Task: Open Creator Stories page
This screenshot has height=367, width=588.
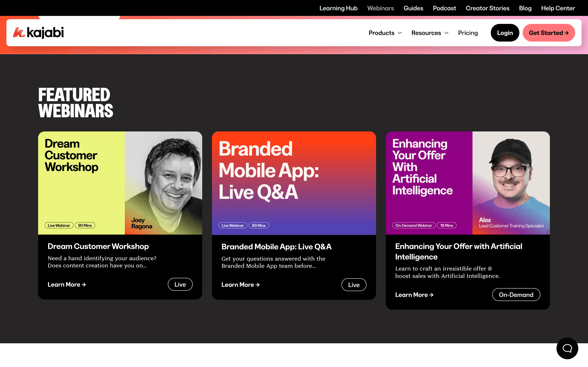Action: 487,8
